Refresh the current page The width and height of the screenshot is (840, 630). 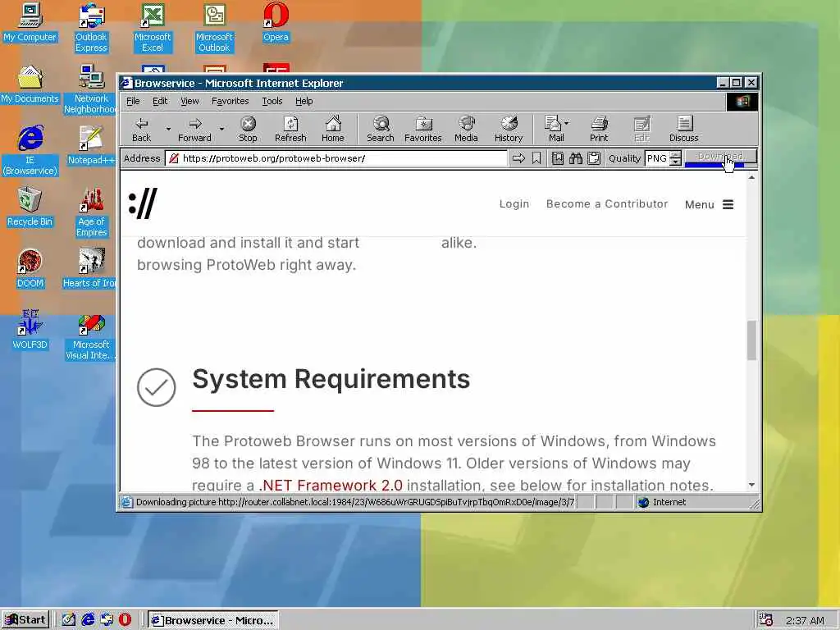(290, 129)
